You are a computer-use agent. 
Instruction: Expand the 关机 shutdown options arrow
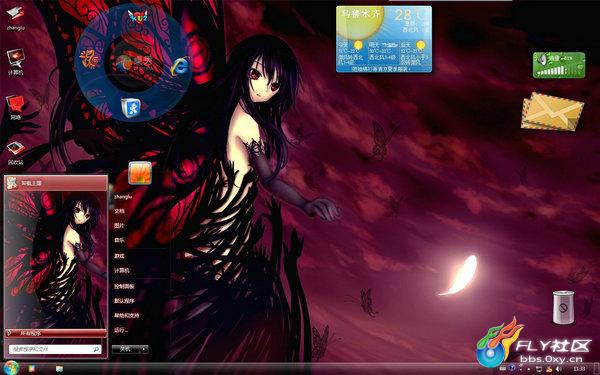143,349
